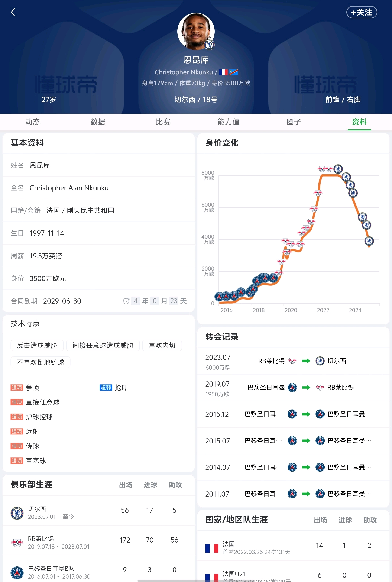Viewport: 392px width, 582px height.
Task: Select the 不喜欢倒地铲球 trait tag
Action: point(41,362)
